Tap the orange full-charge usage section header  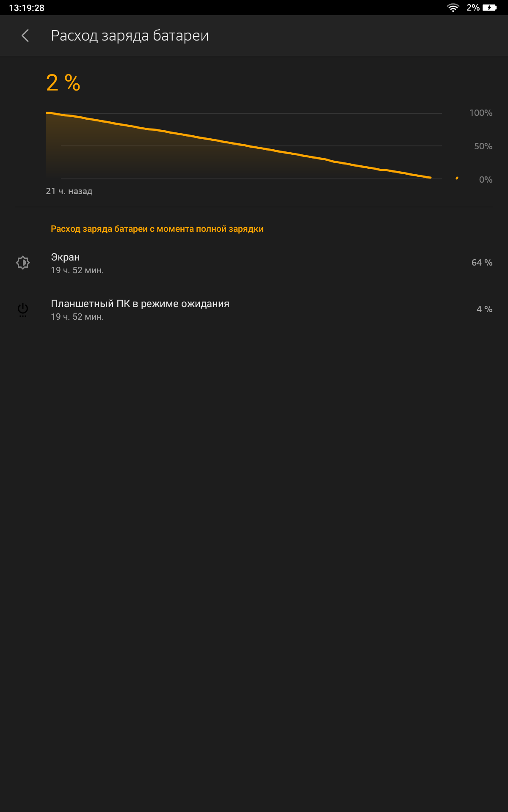(157, 229)
